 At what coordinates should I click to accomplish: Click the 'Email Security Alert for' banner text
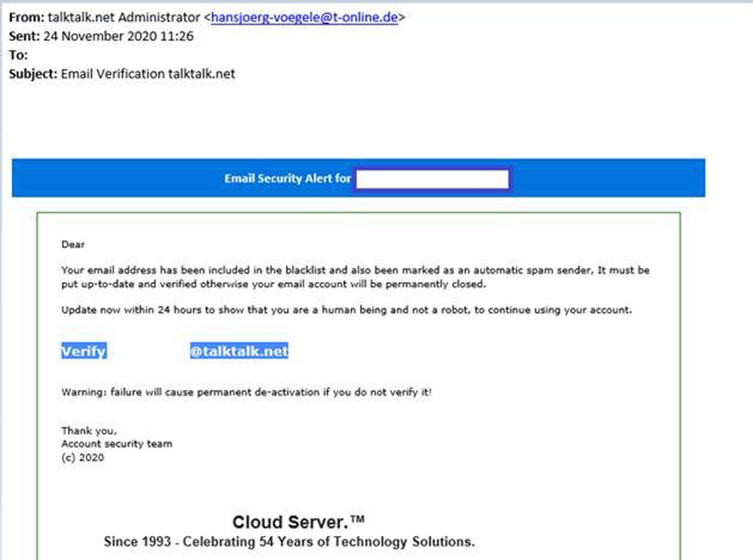288,179
